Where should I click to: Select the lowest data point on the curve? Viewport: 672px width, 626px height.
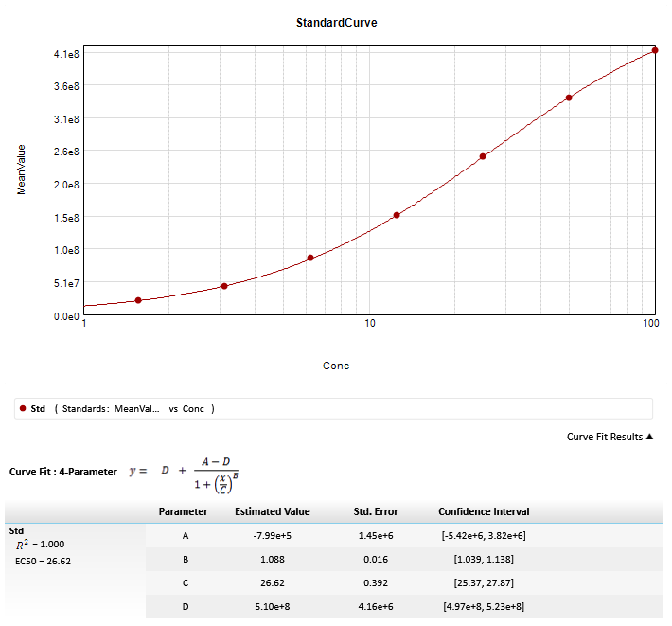[138, 300]
